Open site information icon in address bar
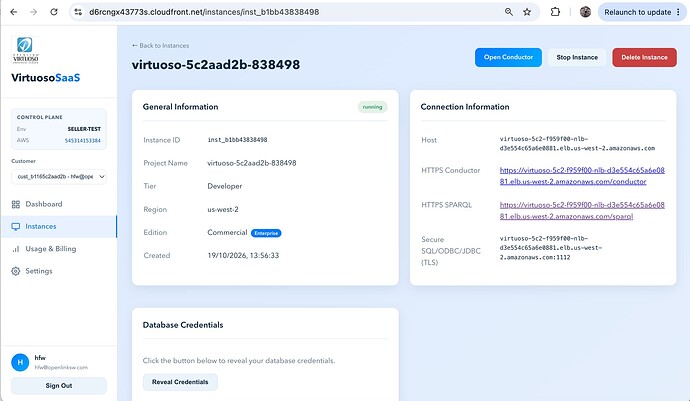This screenshot has width=690, height=401. coord(78,12)
